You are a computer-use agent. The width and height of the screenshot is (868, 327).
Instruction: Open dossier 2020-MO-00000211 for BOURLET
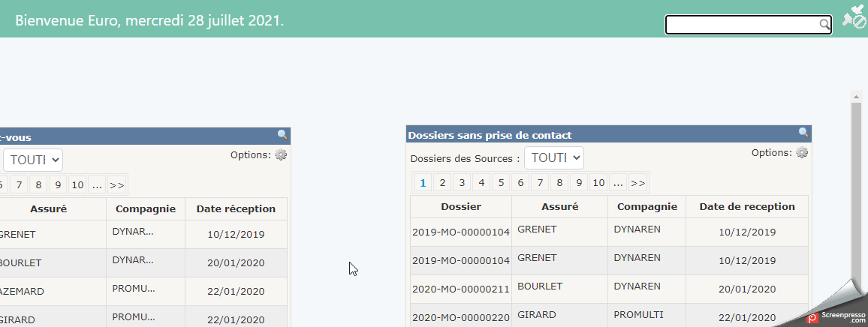[460, 289]
